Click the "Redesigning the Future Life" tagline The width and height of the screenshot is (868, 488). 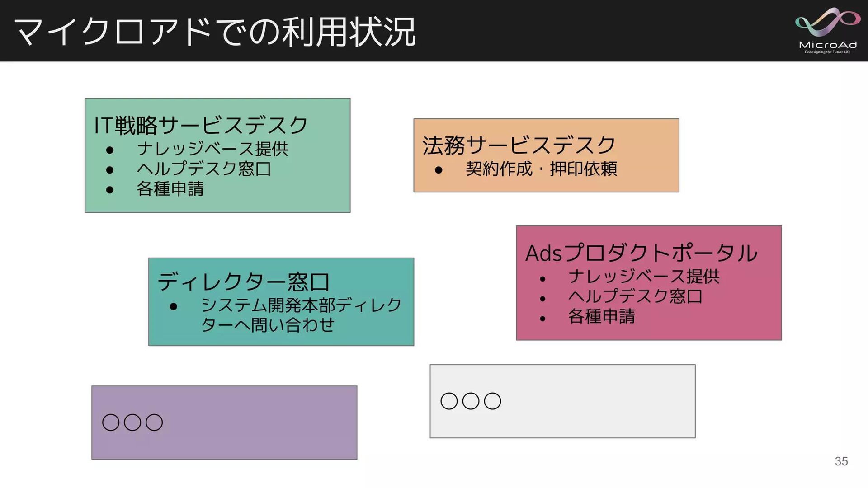pos(827,52)
